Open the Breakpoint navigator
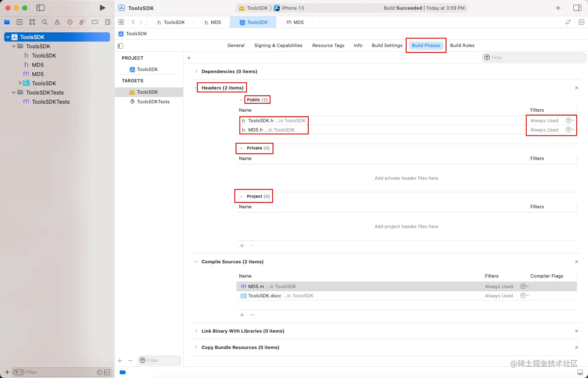 coord(95,22)
